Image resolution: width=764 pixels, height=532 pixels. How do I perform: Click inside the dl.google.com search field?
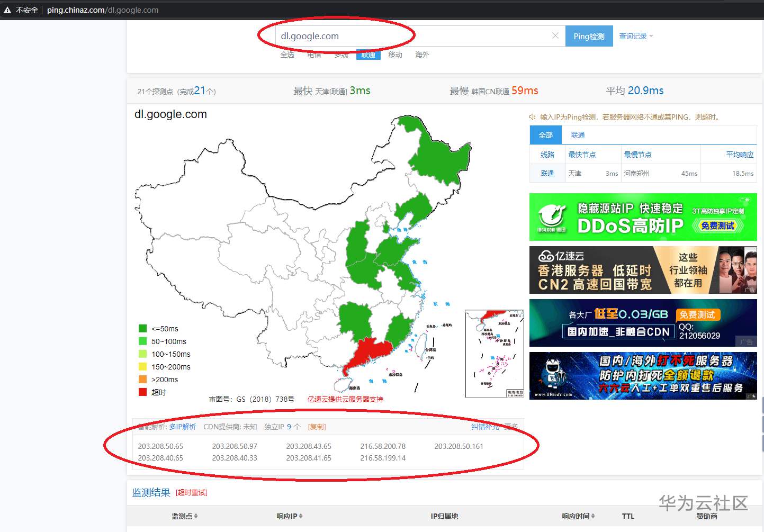[371, 35]
